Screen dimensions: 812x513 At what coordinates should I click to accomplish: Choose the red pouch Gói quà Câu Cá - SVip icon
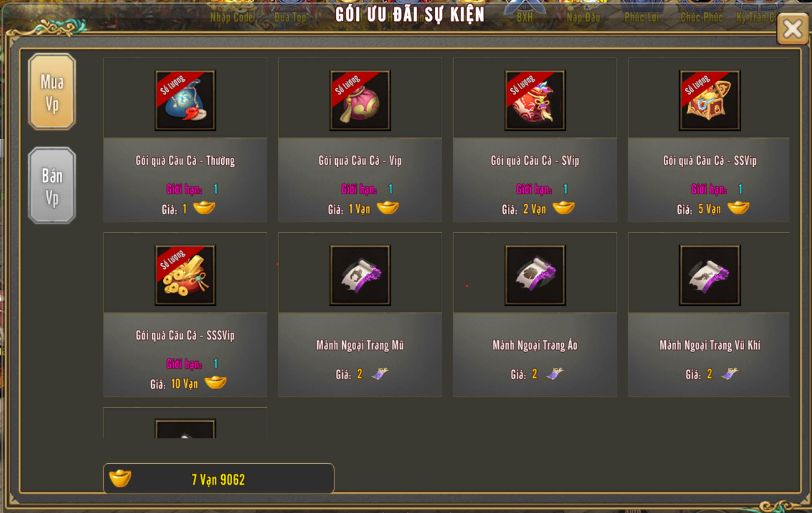pyautogui.click(x=535, y=100)
